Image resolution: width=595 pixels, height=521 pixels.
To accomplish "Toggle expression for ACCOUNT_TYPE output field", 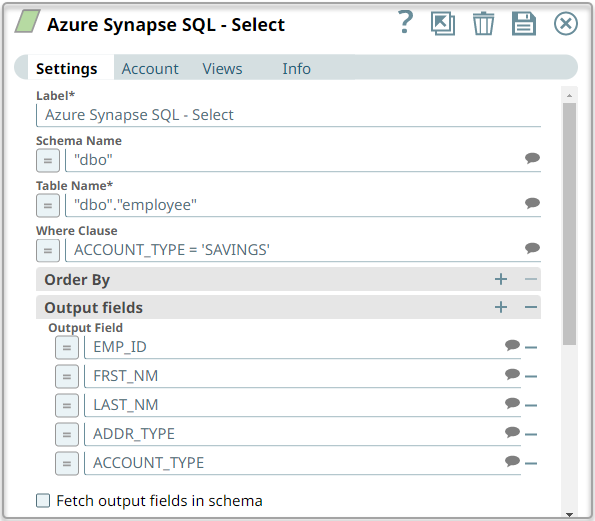I will point(67,463).
